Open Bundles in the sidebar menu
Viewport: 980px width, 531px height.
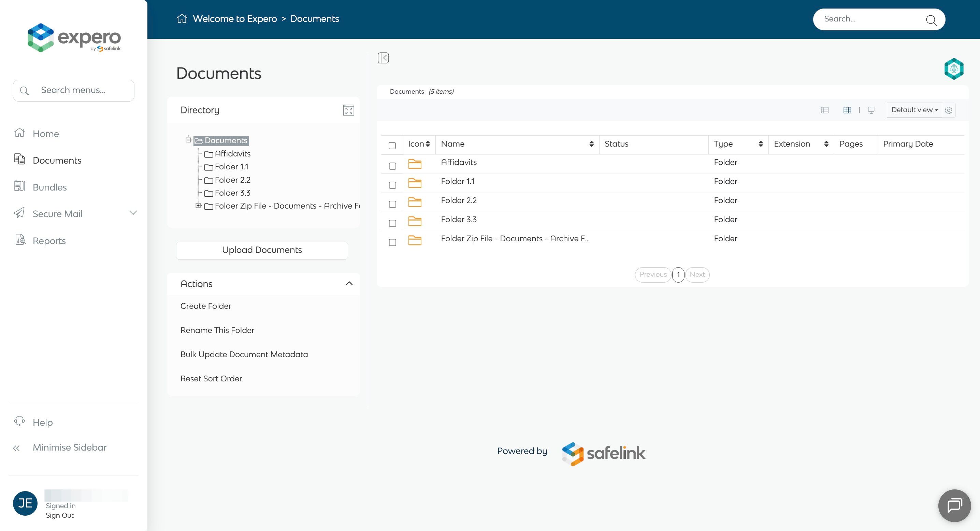[49, 187]
